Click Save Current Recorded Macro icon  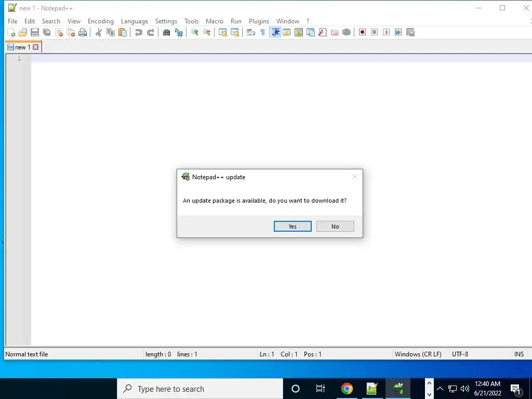pyautogui.click(x=410, y=32)
